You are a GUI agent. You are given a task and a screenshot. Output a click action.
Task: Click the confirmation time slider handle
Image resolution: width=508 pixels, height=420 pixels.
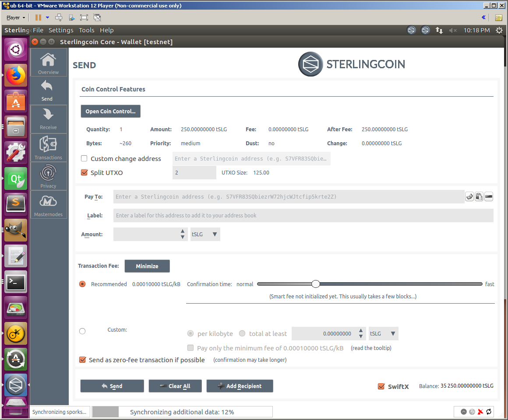click(x=316, y=284)
